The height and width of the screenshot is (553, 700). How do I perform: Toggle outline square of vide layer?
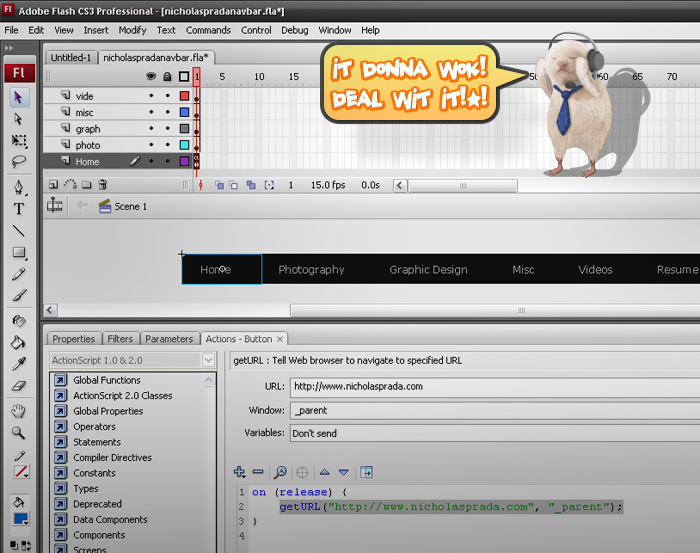point(184,96)
